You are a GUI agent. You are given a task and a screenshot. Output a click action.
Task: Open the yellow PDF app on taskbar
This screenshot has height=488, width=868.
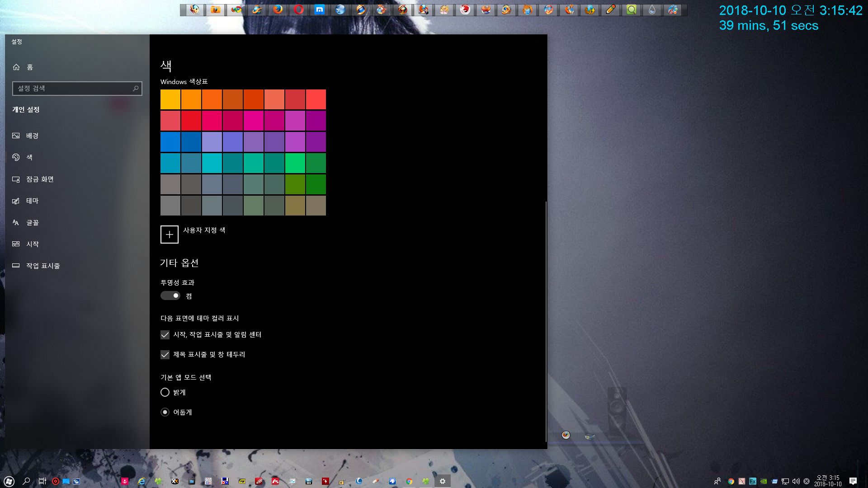pyautogui.click(x=242, y=481)
